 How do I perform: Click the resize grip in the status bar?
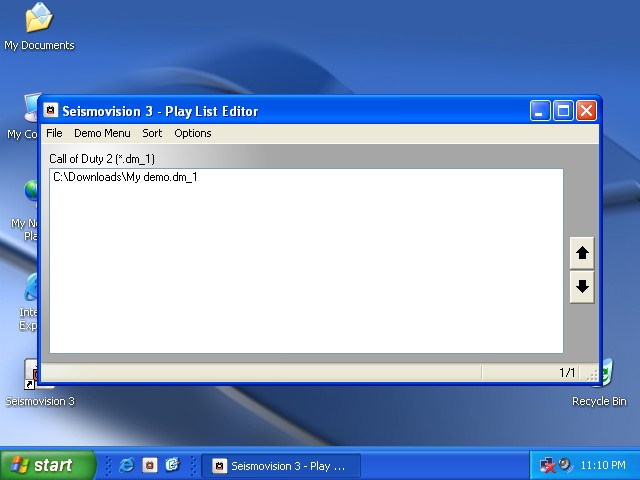[591, 374]
